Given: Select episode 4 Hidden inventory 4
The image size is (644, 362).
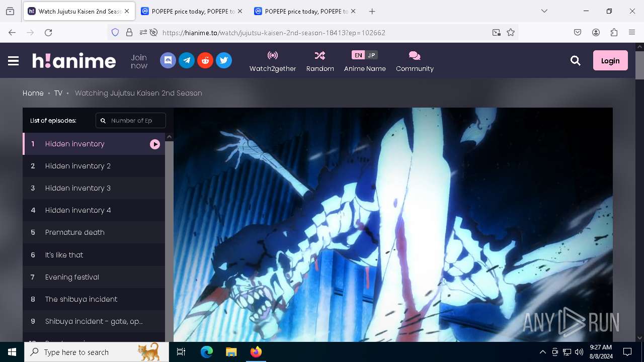Looking at the screenshot, I should pos(94,210).
